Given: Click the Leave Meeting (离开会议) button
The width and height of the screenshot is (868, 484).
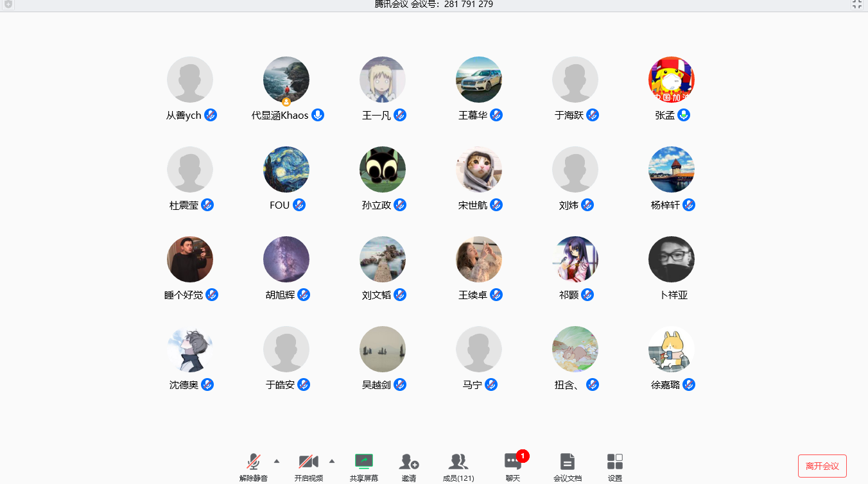Looking at the screenshot, I should pyautogui.click(x=822, y=466).
